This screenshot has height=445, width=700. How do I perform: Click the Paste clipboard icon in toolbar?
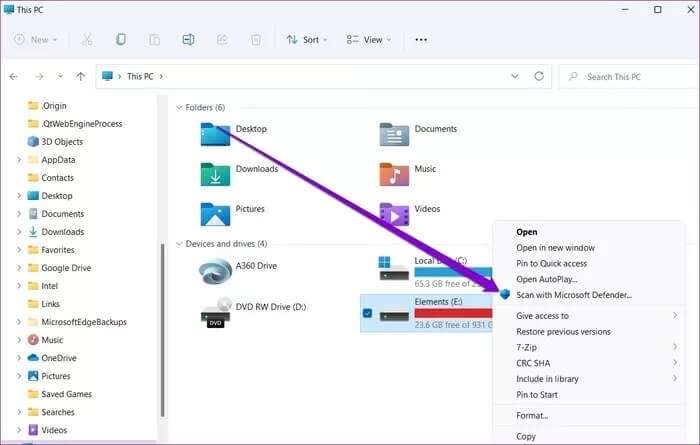click(x=154, y=40)
